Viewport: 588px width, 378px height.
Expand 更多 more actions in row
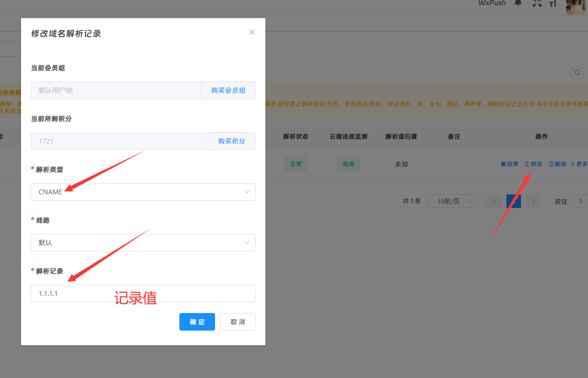579,164
